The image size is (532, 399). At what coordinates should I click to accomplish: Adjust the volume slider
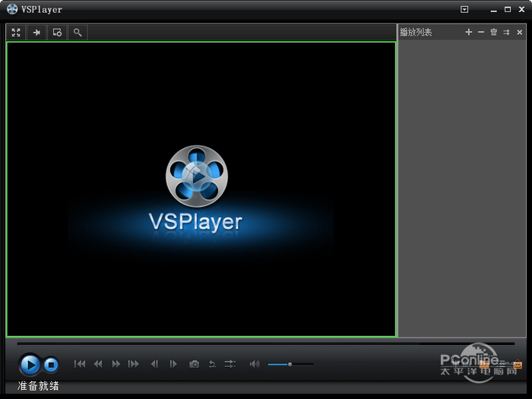[290, 364]
